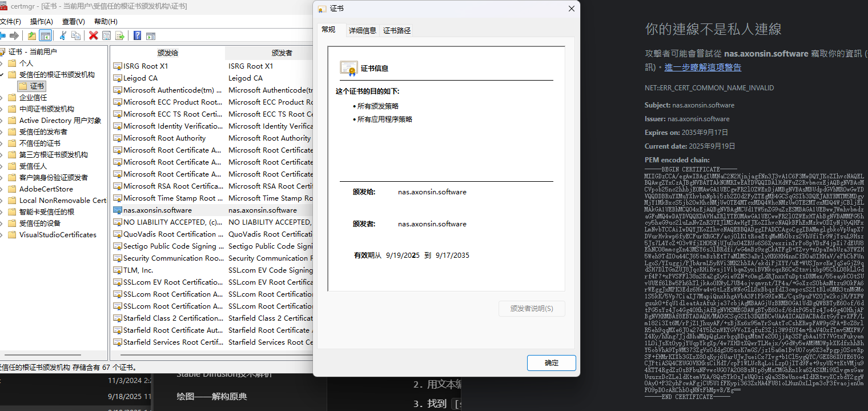Click the folder icon beside 受信任人
The width and height of the screenshot is (868, 411).
tap(12, 166)
